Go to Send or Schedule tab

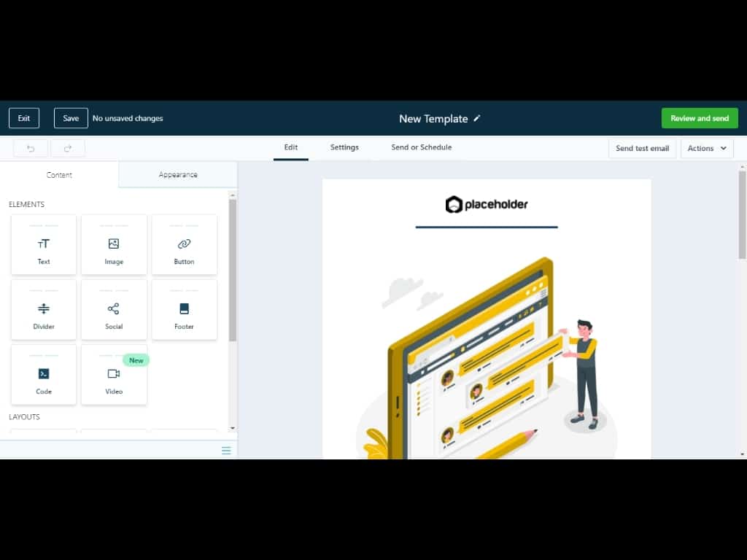pyautogui.click(x=421, y=147)
